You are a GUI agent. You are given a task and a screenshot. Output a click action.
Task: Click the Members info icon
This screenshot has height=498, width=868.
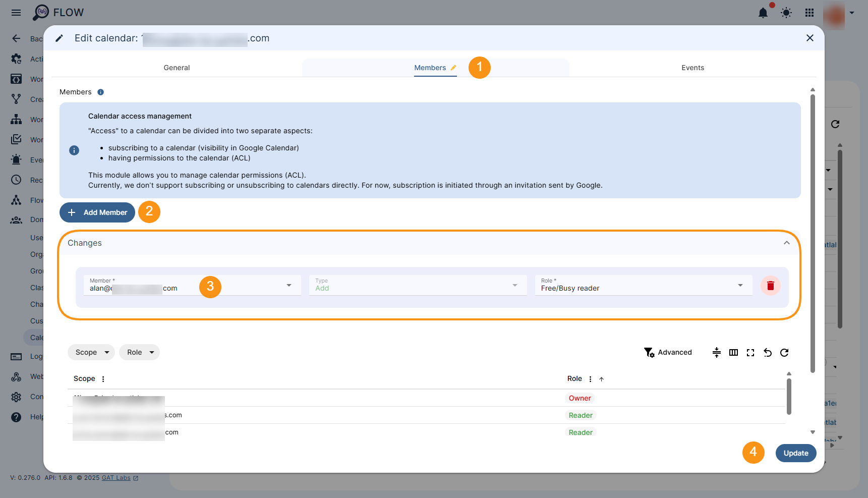(x=100, y=92)
